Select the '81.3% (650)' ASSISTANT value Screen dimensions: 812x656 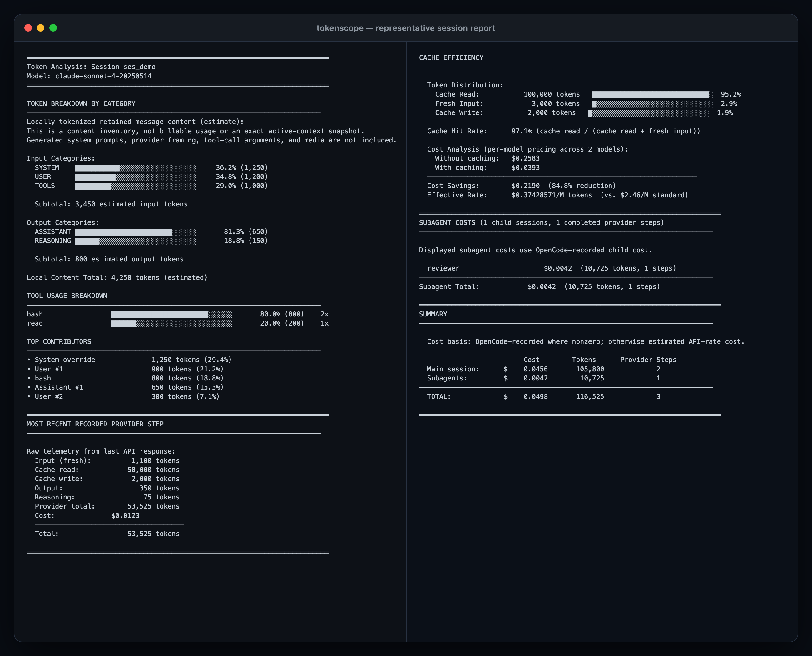click(x=246, y=232)
